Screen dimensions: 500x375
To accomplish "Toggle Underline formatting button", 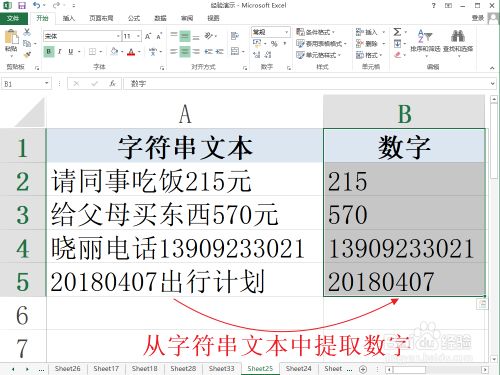I will [x=71, y=52].
